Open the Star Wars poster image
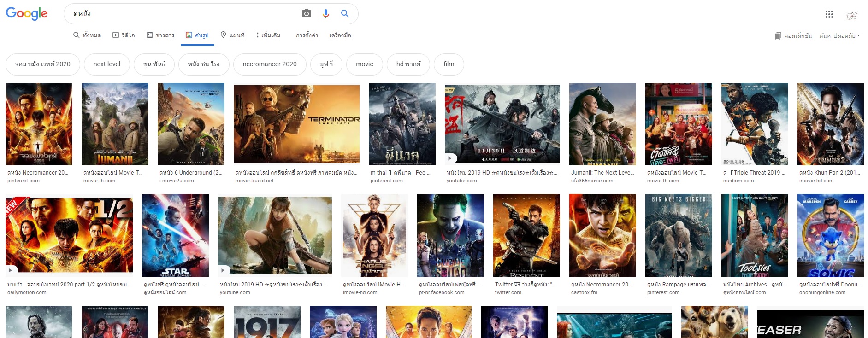The height and width of the screenshot is (338, 868). (175, 235)
